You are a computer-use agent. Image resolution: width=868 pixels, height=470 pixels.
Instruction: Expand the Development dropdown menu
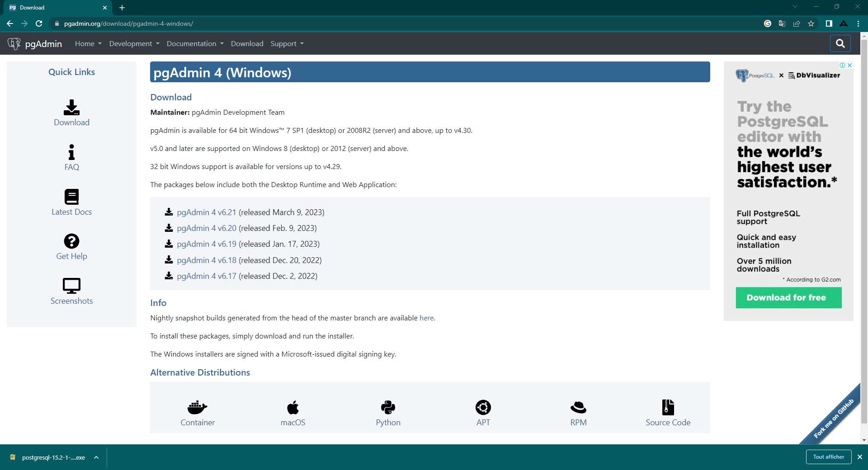(x=134, y=43)
